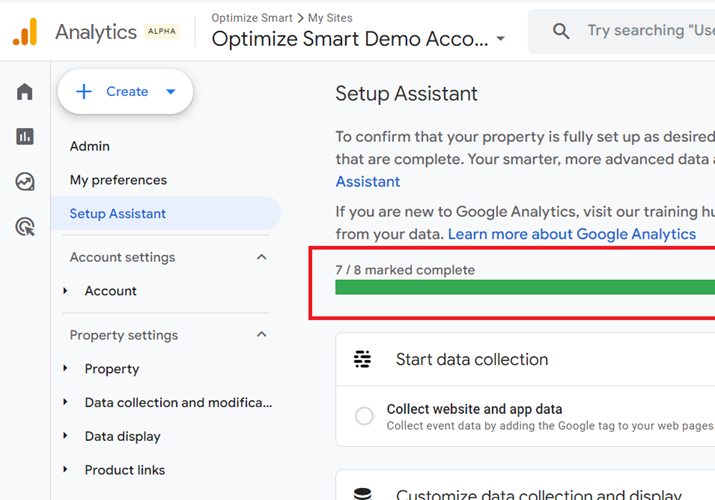715x500 pixels.
Task: Open the Create dropdown arrow
Action: point(171,92)
